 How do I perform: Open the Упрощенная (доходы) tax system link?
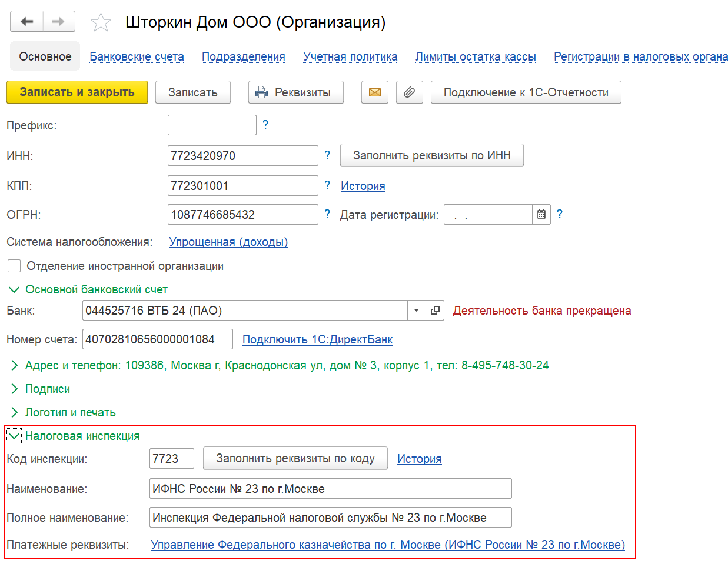point(228,242)
